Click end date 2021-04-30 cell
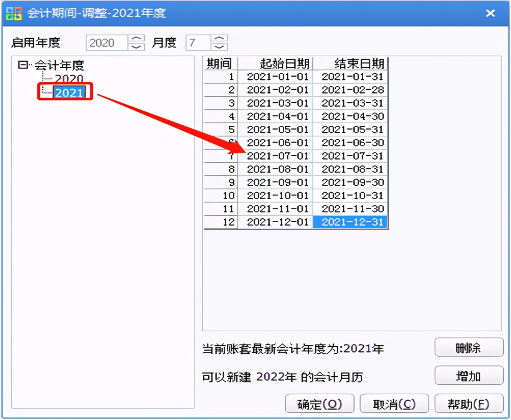 (350, 116)
